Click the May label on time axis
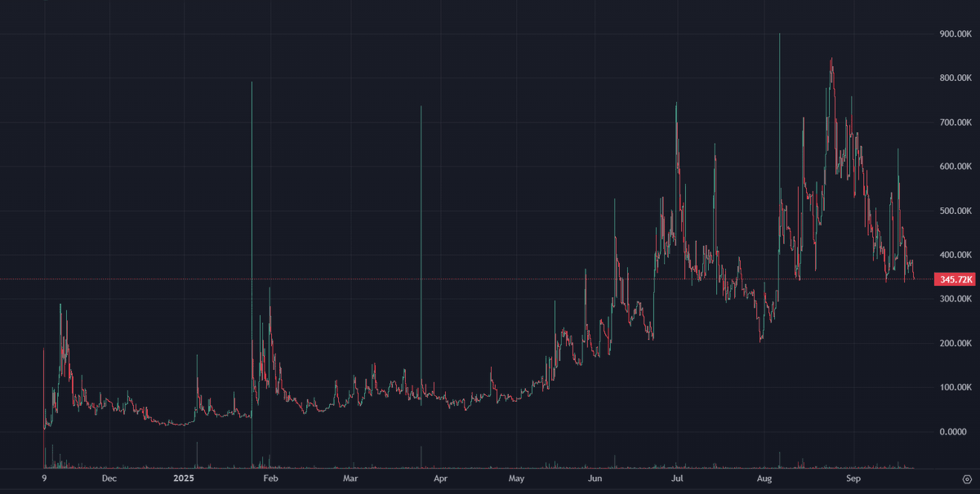Image resolution: width=980 pixels, height=494 pixels. click(x=516, y=480)
